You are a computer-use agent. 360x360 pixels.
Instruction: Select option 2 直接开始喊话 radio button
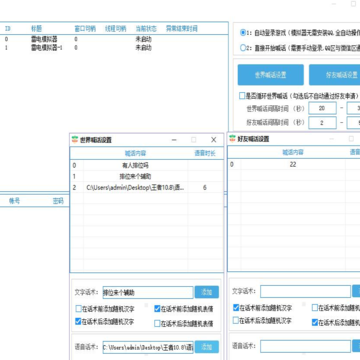(x=243, y=48)
